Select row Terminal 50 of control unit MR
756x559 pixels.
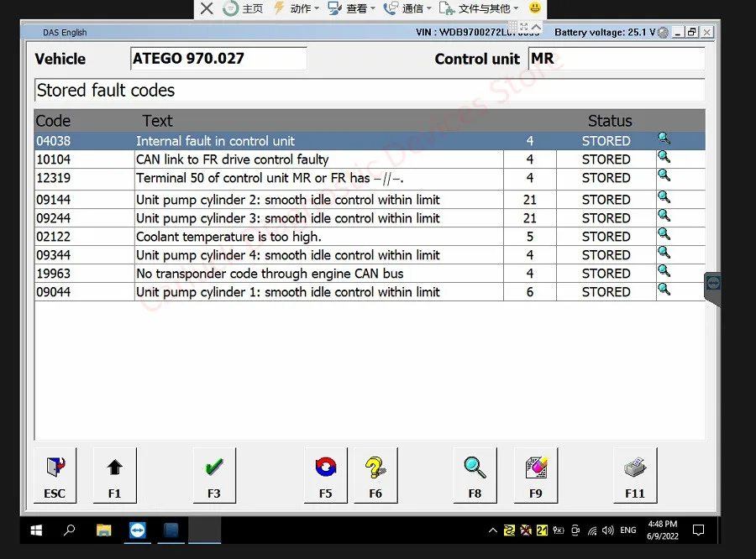(370, 179)
